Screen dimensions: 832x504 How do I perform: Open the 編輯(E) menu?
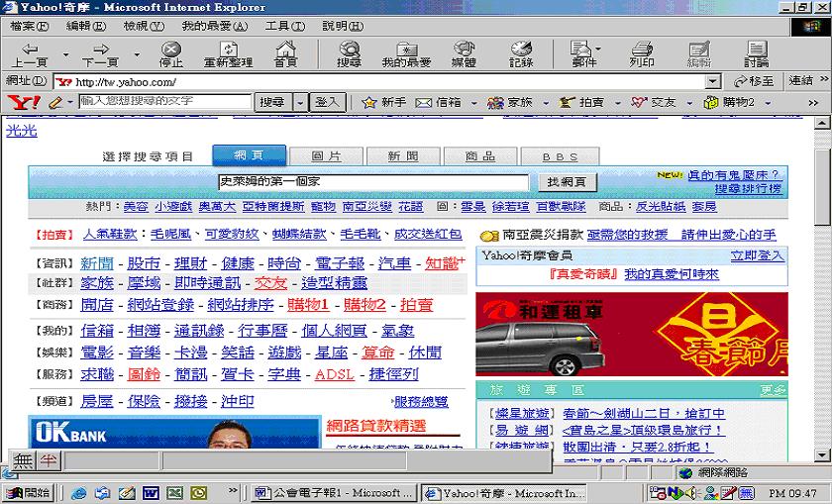pos(86,26)
